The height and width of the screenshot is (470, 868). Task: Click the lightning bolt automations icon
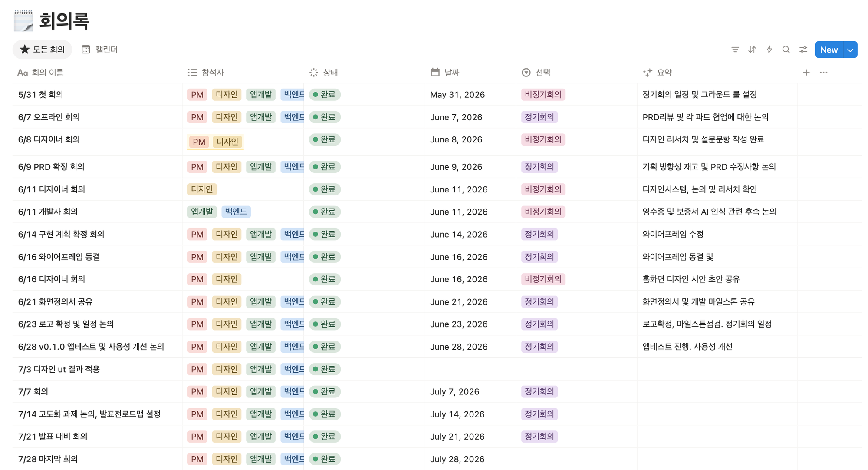[x=769, y=50]
